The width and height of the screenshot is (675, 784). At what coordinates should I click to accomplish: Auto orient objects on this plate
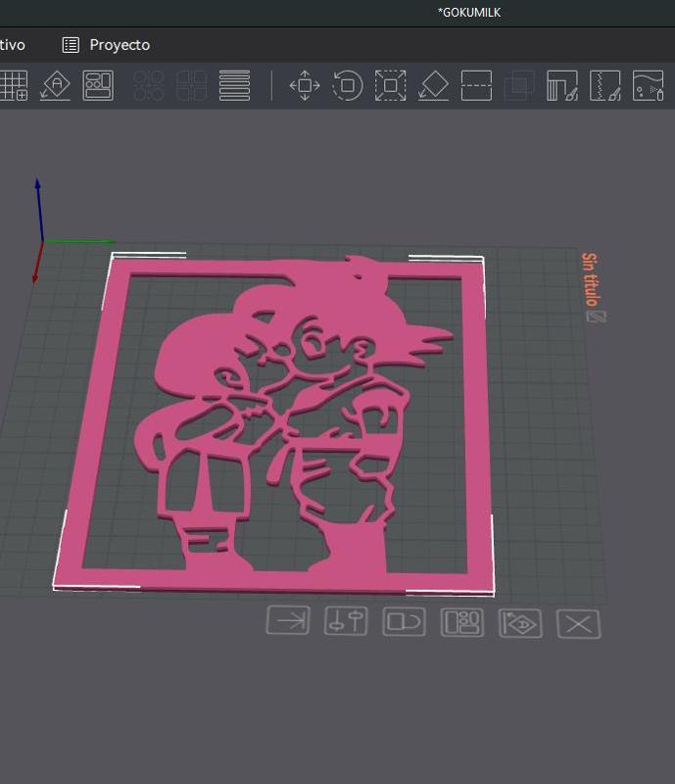[x=520, y=623]
